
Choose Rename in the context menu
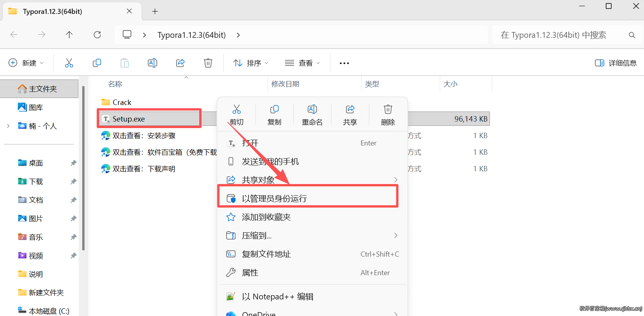click(312, 115)
